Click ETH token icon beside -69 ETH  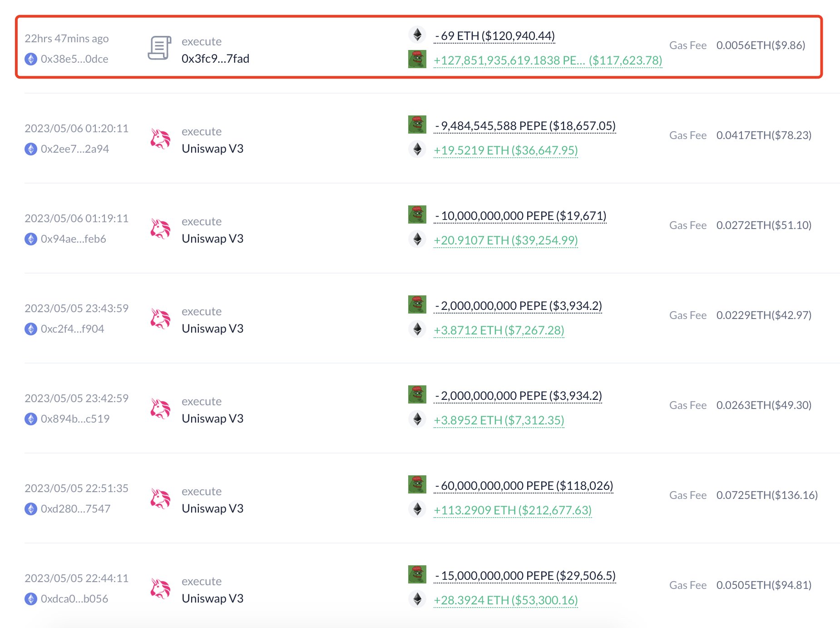coord(417,35)
